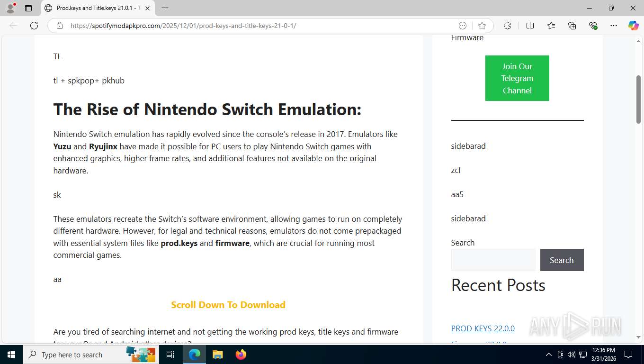Open Microsoft Edge from the taskbar
Screen dimensions: 644x364
[x=195, y=355]
